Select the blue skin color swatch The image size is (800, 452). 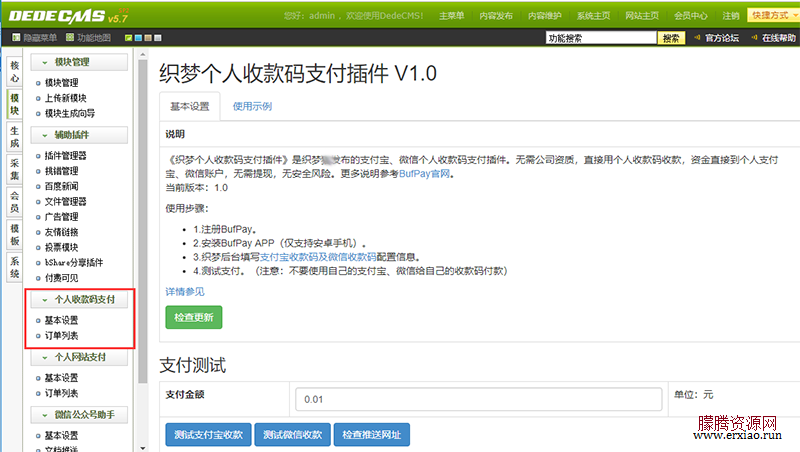point(138,38)
